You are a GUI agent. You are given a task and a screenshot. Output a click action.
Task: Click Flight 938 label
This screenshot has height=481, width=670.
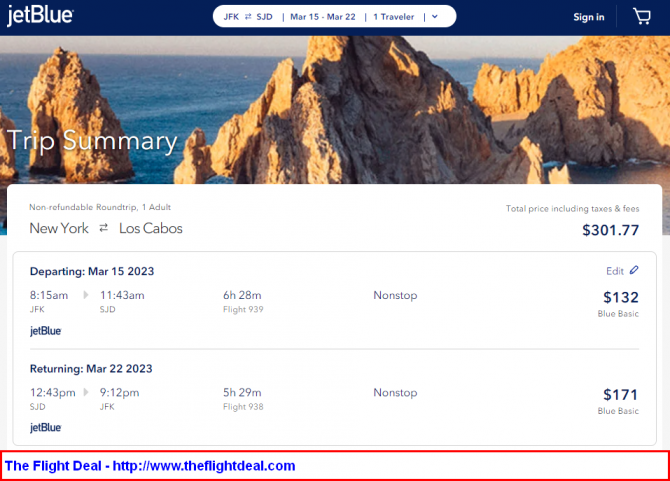tap(243, 407)
